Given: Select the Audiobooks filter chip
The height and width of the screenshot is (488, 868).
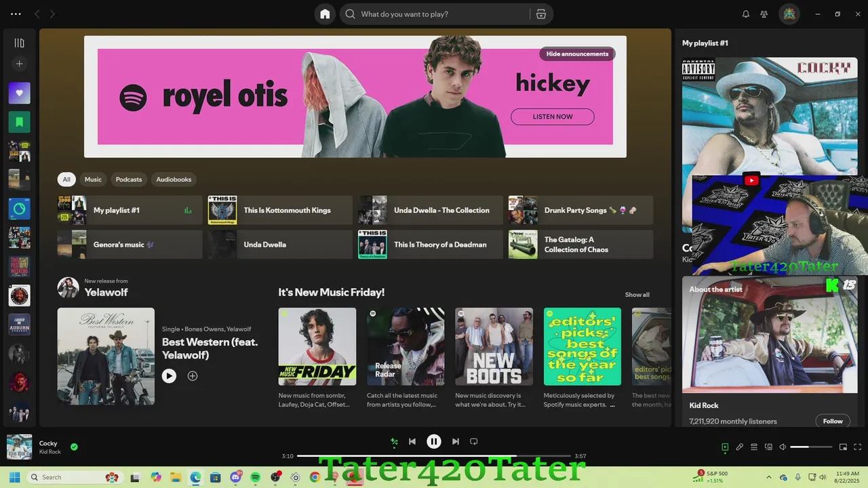Looking at the screenshot, I should click(174, 180).
